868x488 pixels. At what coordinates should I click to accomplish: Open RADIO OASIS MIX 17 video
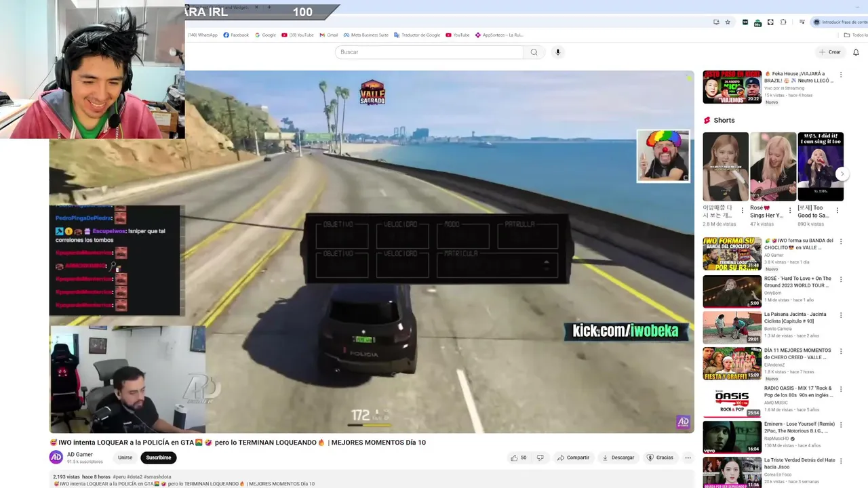pyautogui.click(x=732, y=401)
